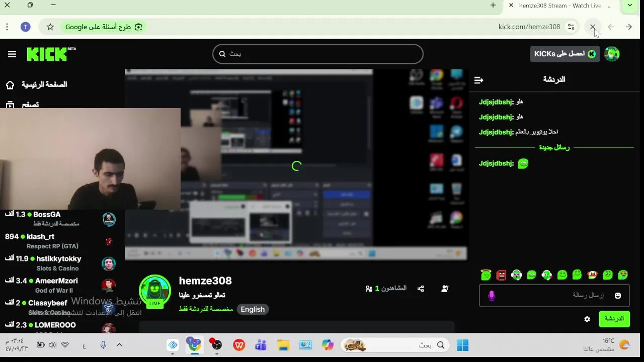Screen dimensions: 644x362
Task: Open WPS Office from taskbar
Action: pos(239,345)
